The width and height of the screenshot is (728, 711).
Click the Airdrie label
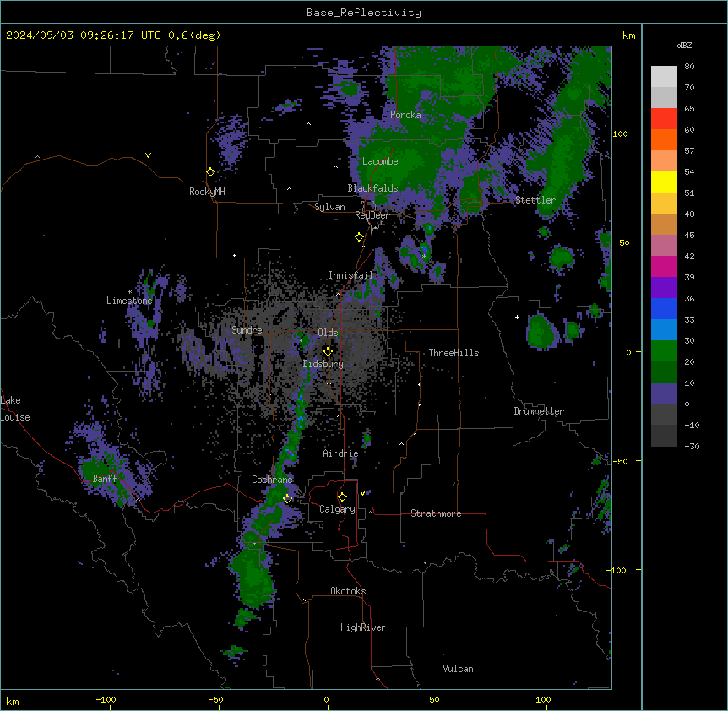pyautogui.click(x=341, y=453)
